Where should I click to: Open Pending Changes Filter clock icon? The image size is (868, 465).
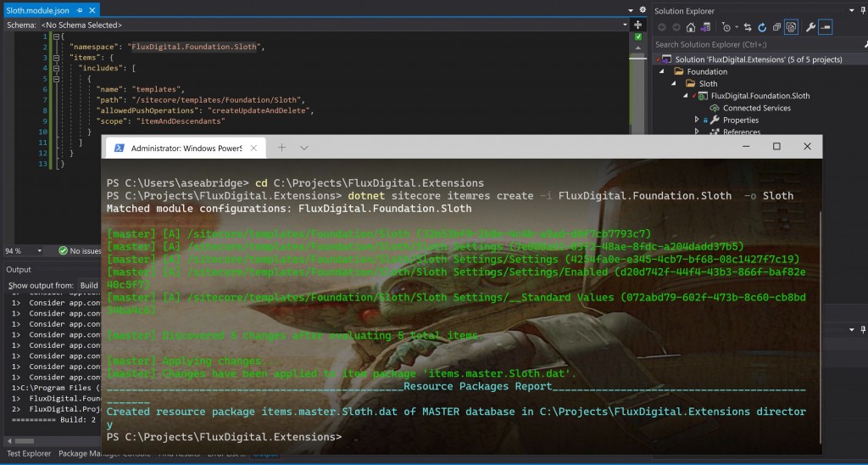coord(726,27)
